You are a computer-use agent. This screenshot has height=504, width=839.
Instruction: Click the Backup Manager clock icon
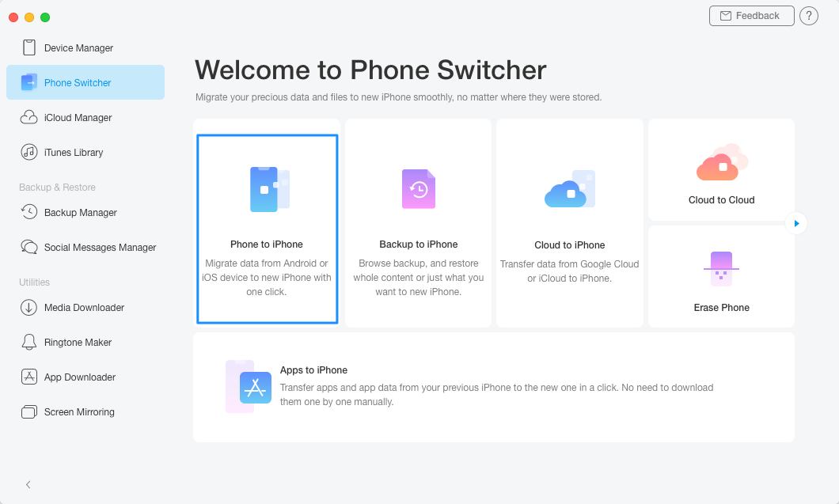(x=29, y=212)
